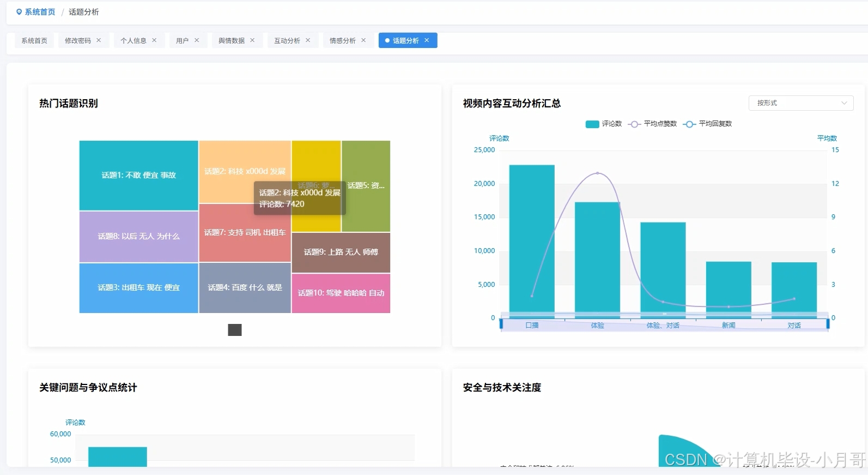Screen dimensions: 868x475
Task: Click the 视频内容互动分析汇总 heading
Action: coord(512,104)
